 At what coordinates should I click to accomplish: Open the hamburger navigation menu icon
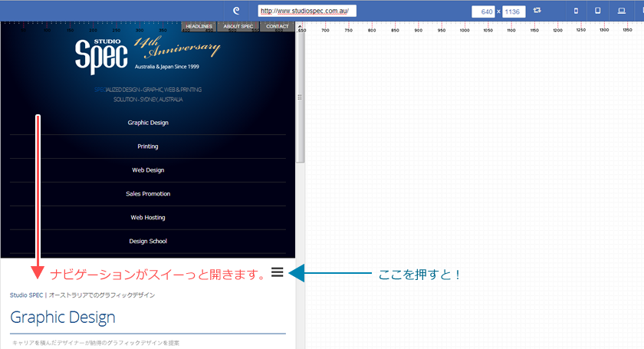(278, 272)
